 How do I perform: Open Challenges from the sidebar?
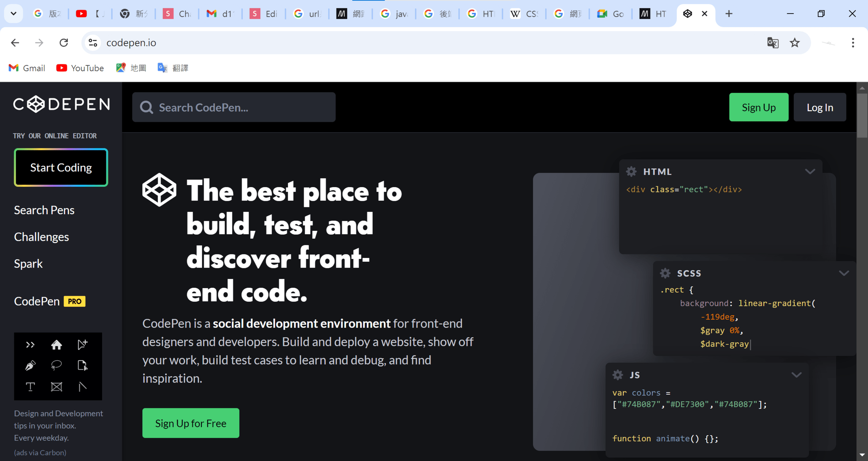click(41, 237)
